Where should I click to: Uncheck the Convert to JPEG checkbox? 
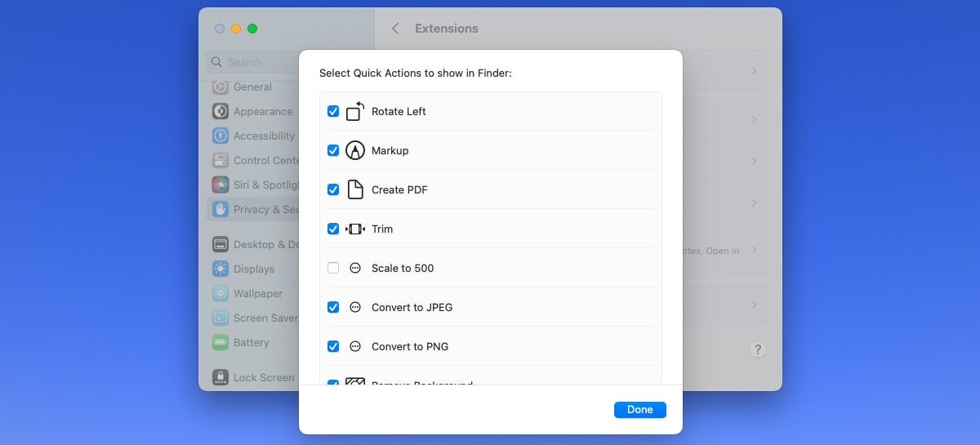[x=333, y=307]
